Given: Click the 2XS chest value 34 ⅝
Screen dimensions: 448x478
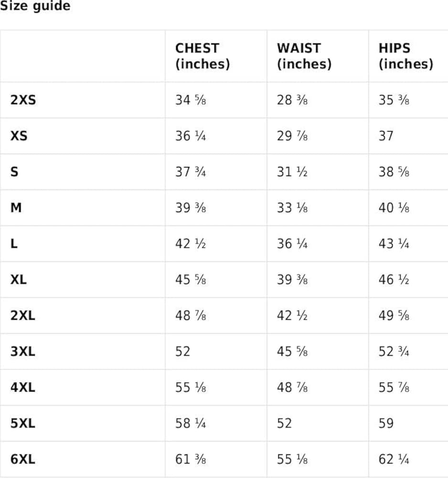Looking at the screenshot, I should pos(191,100).
